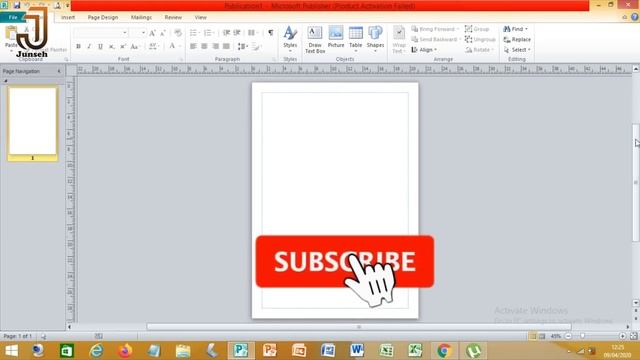Toggle Subscript formatting
Image resolution: width=640 pixels, height=360 pixels.
(x=111, y=47)
